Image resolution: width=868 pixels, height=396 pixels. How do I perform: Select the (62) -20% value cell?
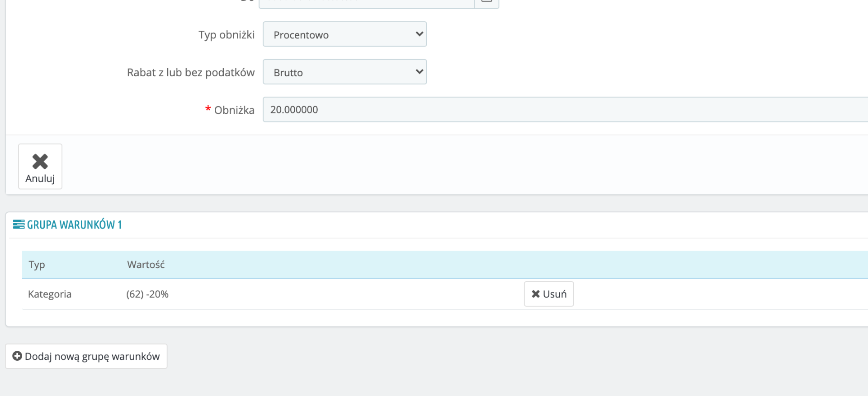[x=147, y=294]
